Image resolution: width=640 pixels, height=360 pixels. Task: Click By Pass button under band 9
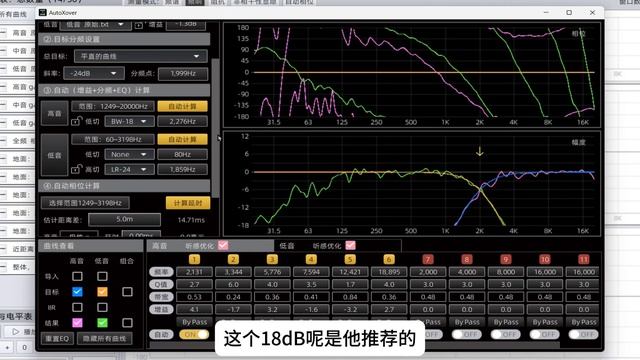tap(506, 322)
